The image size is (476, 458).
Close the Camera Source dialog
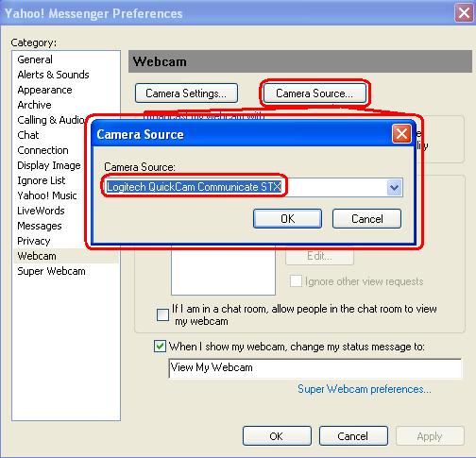(x=401, y=134)
